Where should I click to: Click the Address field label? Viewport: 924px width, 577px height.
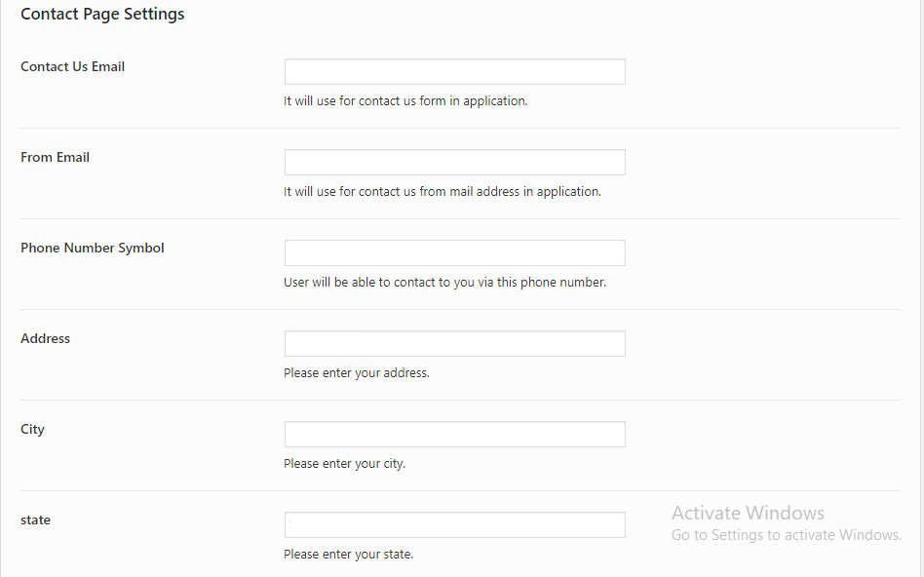pyautogui.click(x=46, y=339)
